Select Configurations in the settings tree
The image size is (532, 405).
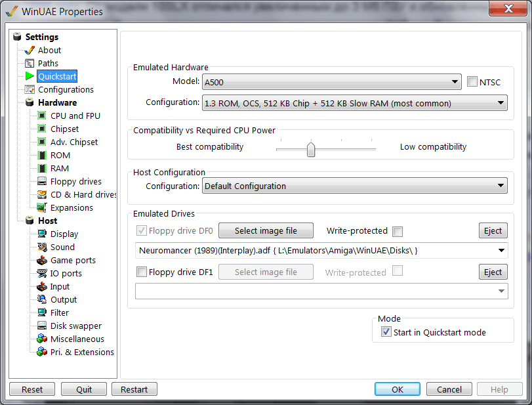66,90
